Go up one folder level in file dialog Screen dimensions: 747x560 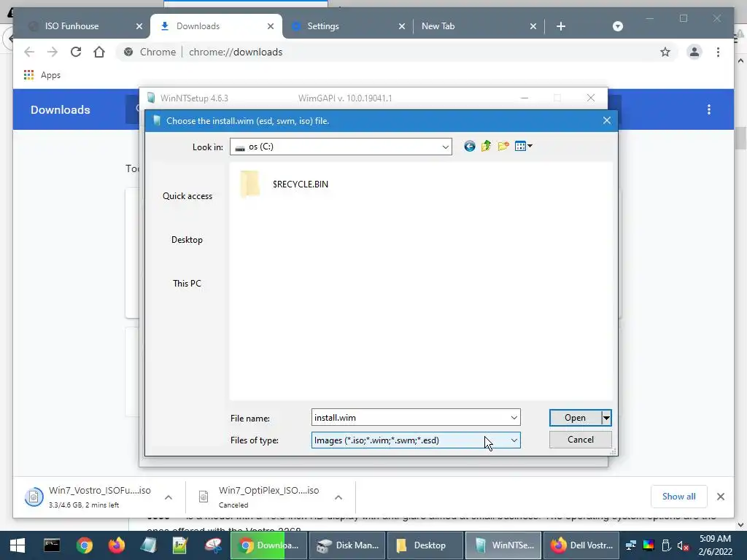tap(486, 146)
